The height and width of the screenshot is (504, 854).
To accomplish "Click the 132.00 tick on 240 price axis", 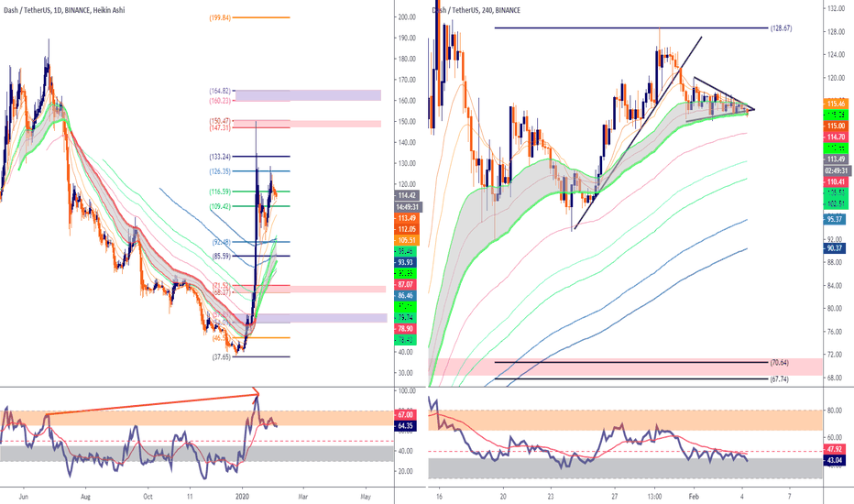I will pyautogui.click(x=836, y=8).
